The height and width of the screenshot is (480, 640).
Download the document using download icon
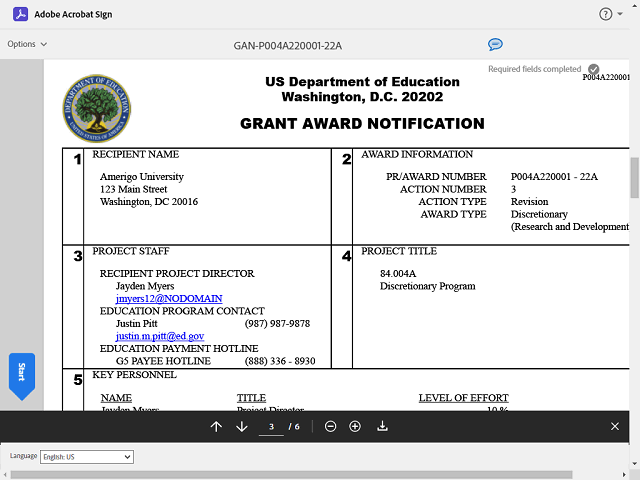[382, 427]
